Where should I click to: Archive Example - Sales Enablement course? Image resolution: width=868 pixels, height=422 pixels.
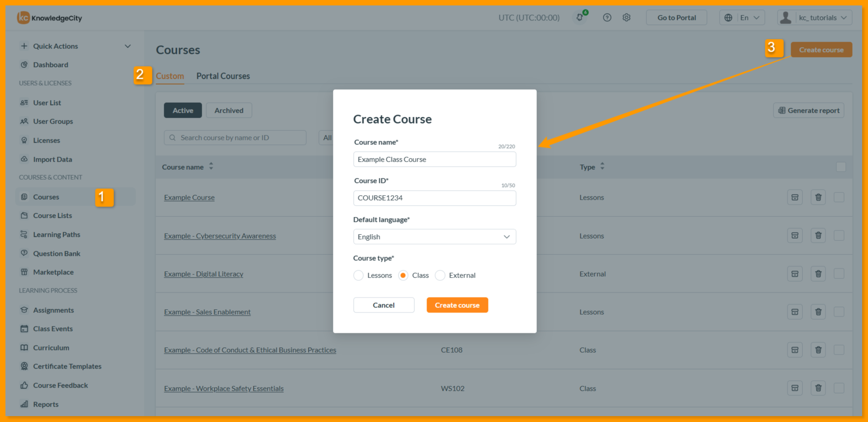coord(795,312)
